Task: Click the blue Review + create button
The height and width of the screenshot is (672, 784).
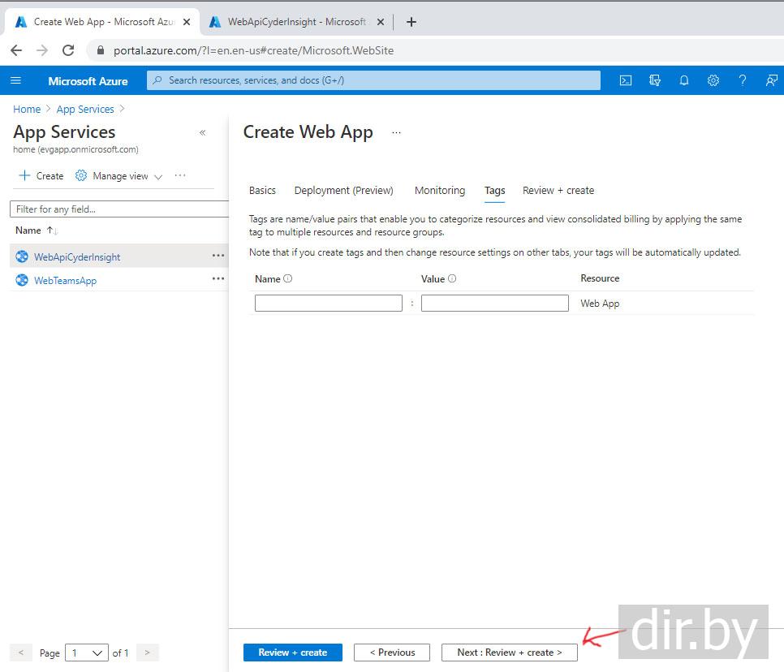Action: point(292,652)
